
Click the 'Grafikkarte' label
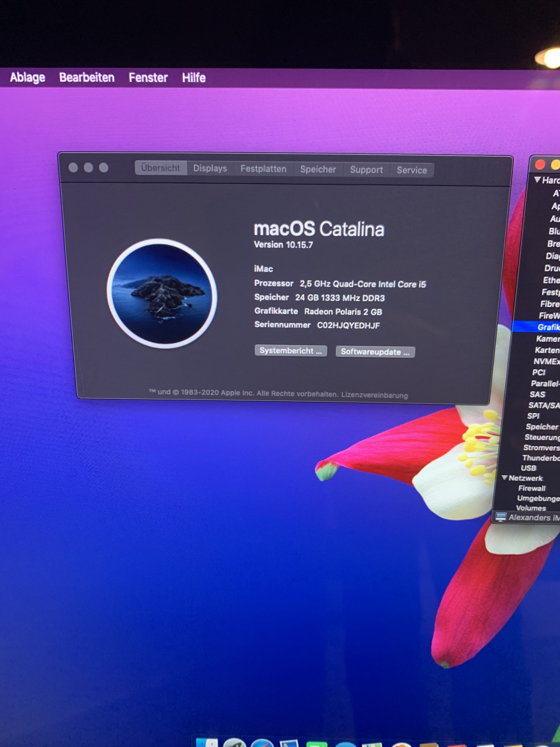[x=276, y=311]
